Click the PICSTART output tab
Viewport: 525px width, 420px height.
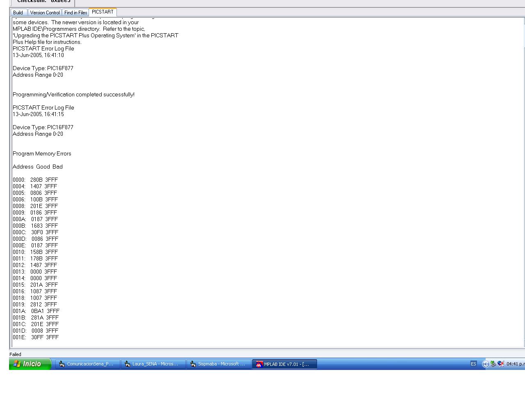coord(103,12)
